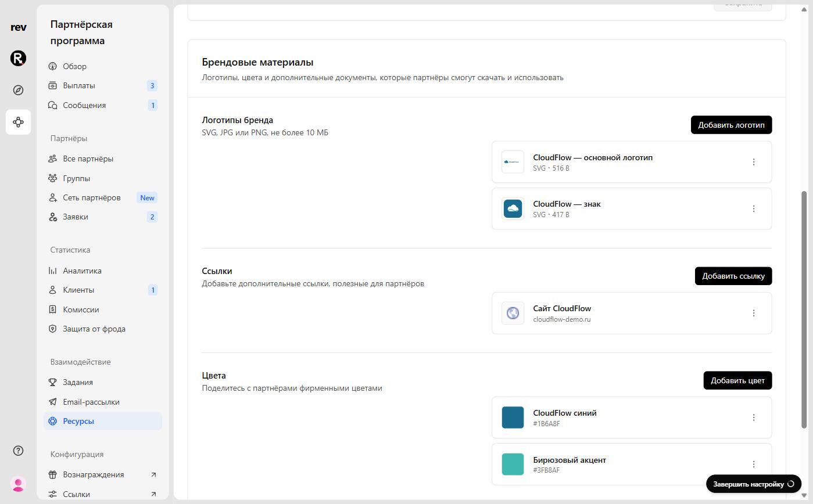Open Защита от фрода page
The width and height of the screenshot is (813, 504).
[x=103, y=329]
